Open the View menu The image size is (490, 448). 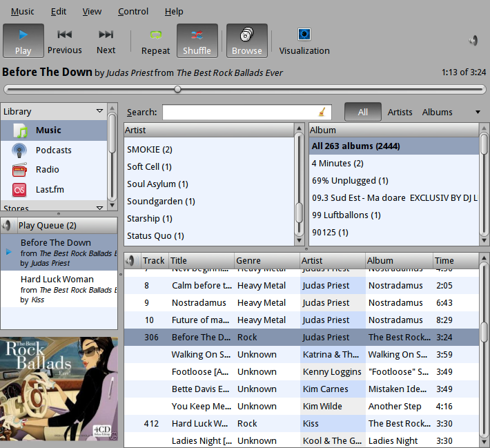[92, 12]
